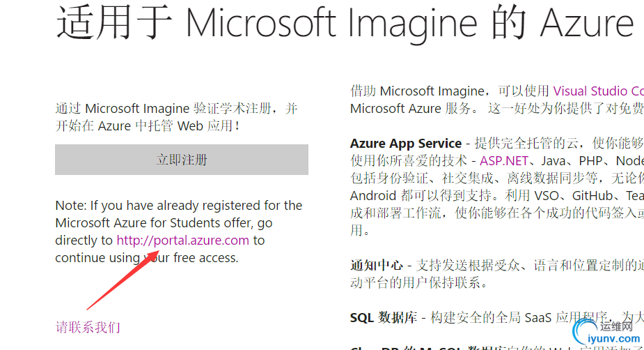Select the SQL 数据库 heading
Screen dimensions: 644x350
[383, 317]
